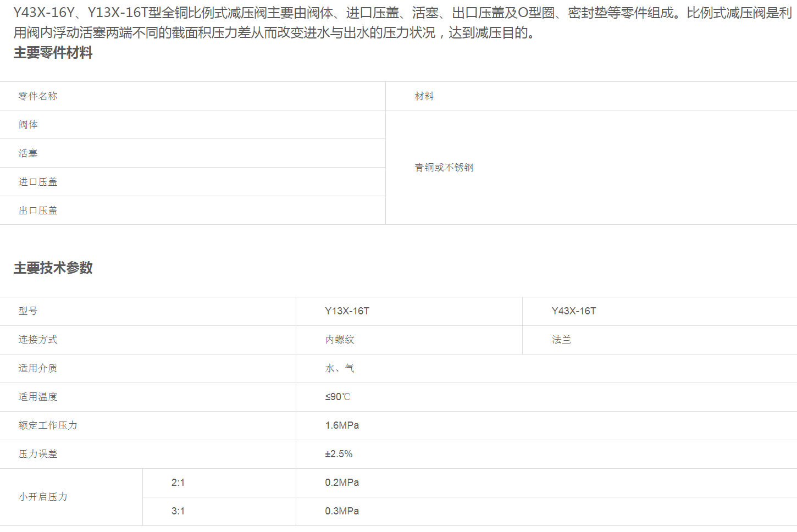Click the 内螺纹 connection type cell
The image size is (797, 532).
(340, 340)
